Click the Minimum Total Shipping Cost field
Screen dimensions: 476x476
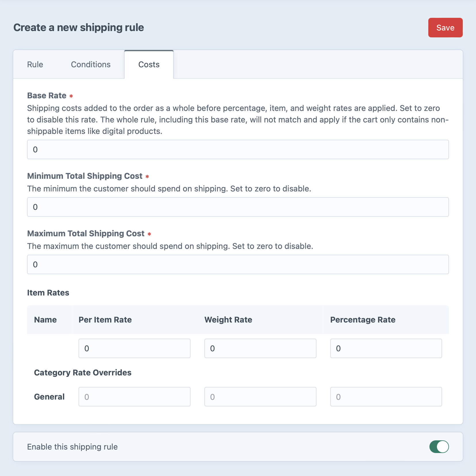pyautogui.click(x=238, y=207)
